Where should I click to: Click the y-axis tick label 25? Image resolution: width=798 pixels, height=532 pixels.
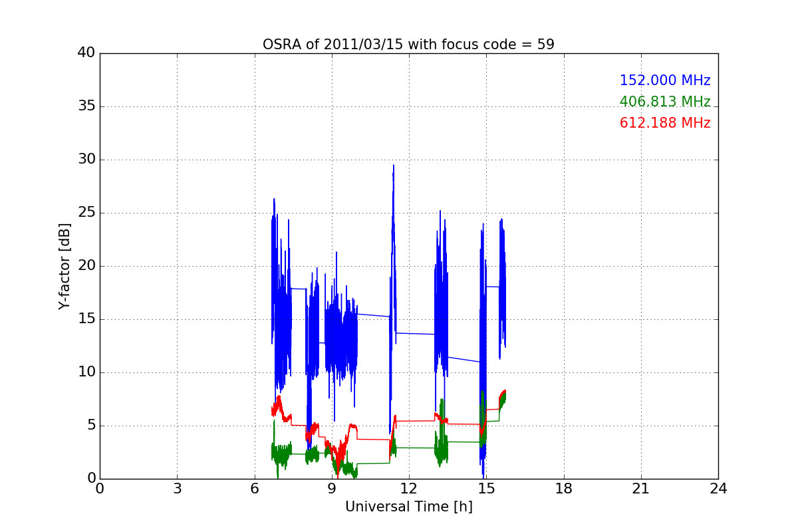tap(86, 213)
